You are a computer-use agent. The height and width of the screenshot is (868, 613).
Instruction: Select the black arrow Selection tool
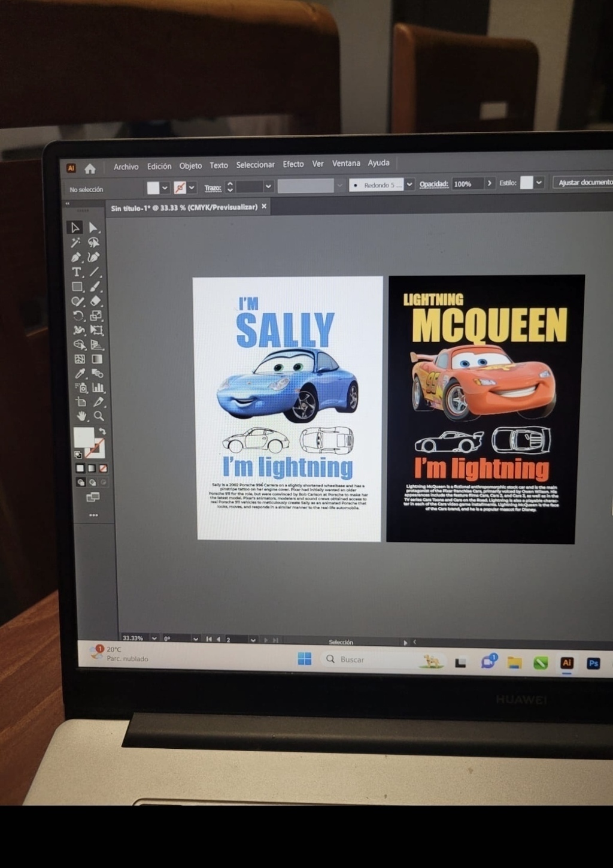(75, 228)
